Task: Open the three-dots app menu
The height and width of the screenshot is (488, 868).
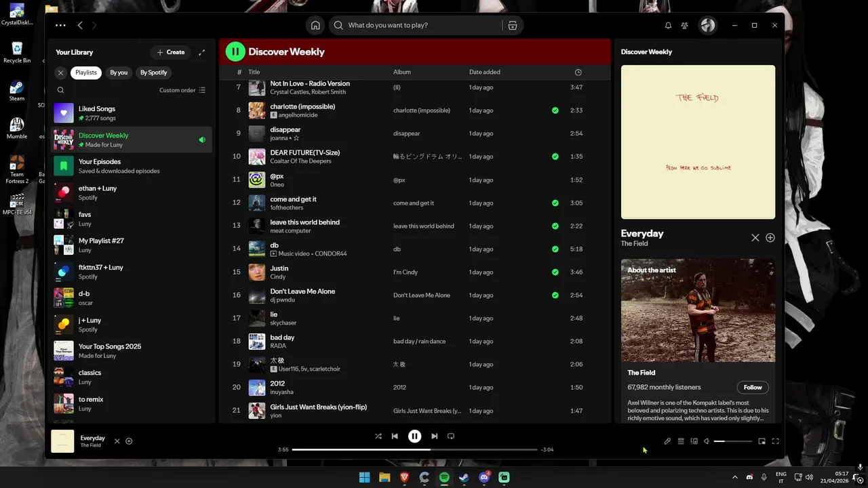Action: 60,25
